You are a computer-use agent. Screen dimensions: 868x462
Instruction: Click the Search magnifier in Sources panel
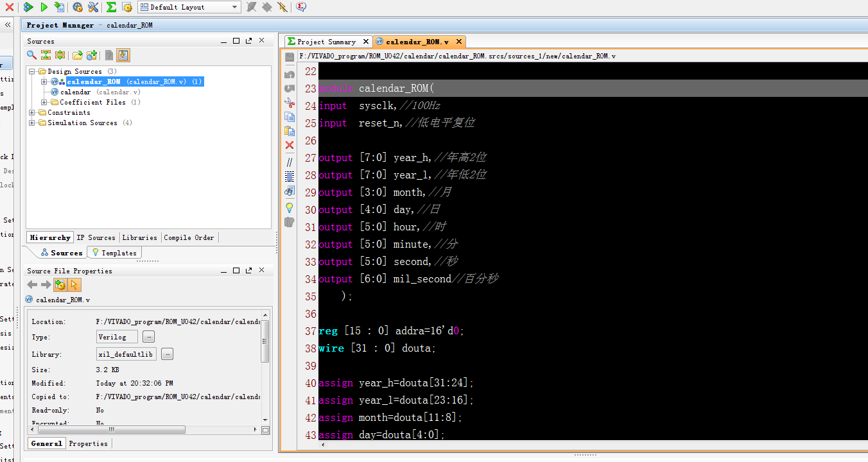click(x=31, y=55)
